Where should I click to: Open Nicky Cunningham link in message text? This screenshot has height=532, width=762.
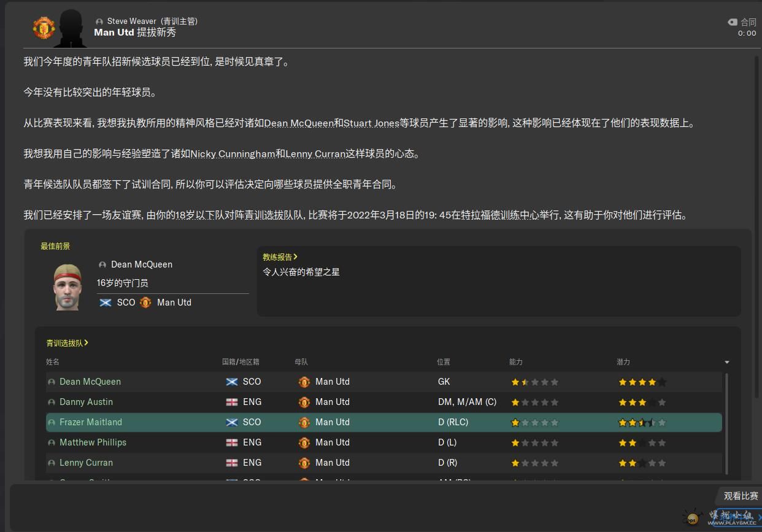pyautogui.click(x=233, y=154)
